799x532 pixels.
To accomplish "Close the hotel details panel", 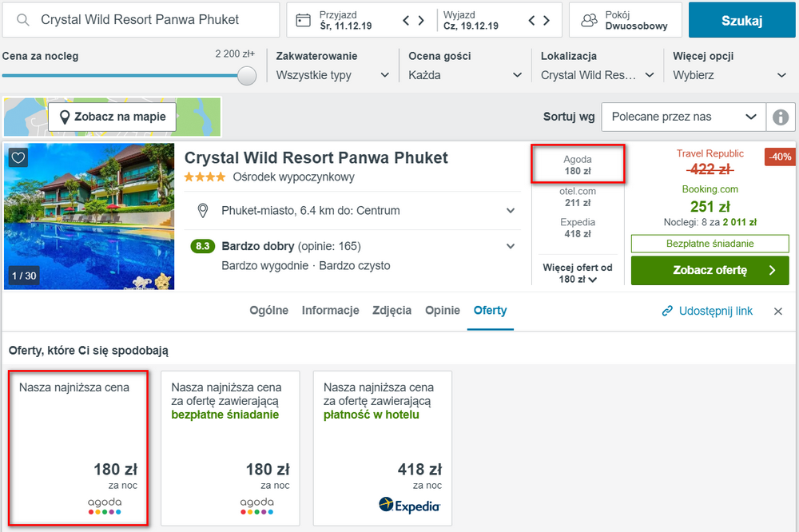I will (778, 312).
